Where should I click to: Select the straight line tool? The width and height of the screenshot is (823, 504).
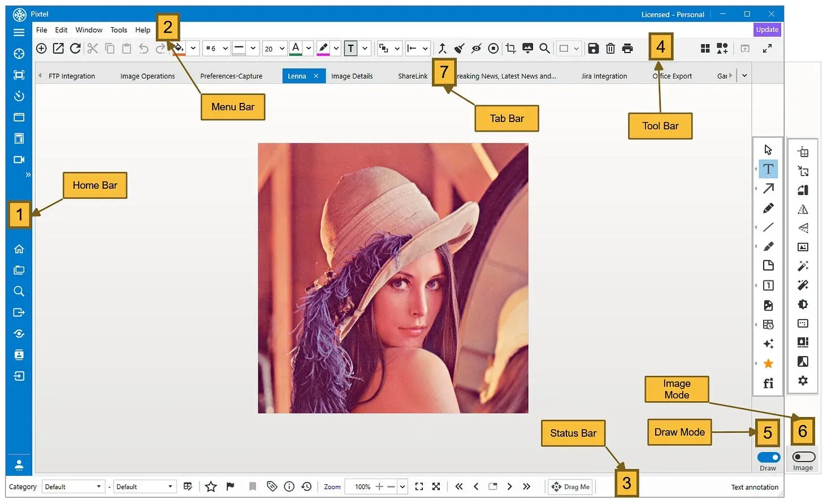click(768, 227)
